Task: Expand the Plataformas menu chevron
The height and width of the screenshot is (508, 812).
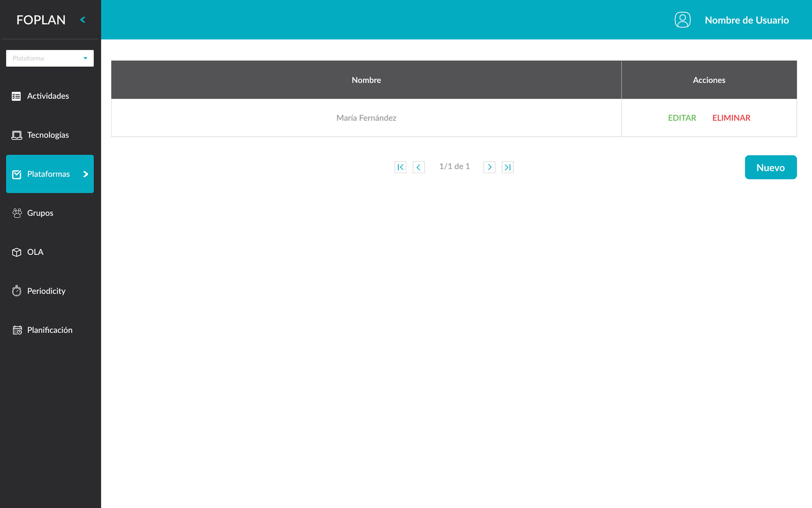Action: click(85, 174)
